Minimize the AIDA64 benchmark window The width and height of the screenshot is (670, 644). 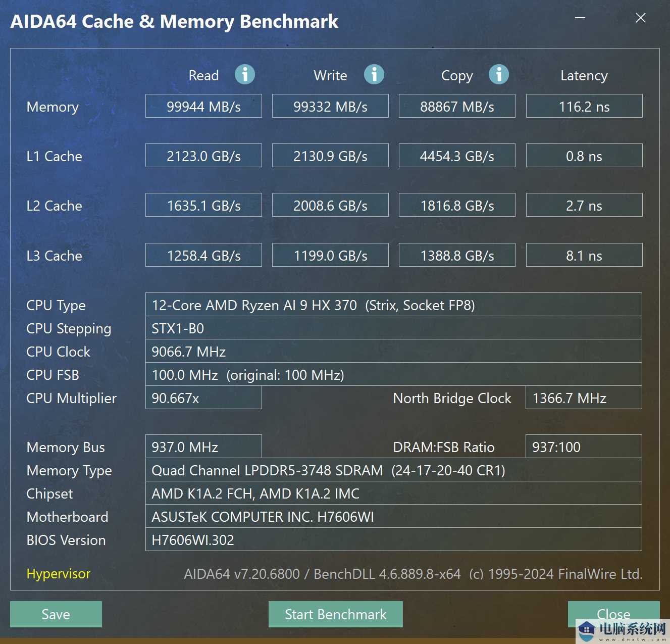(x=581, y=18)
